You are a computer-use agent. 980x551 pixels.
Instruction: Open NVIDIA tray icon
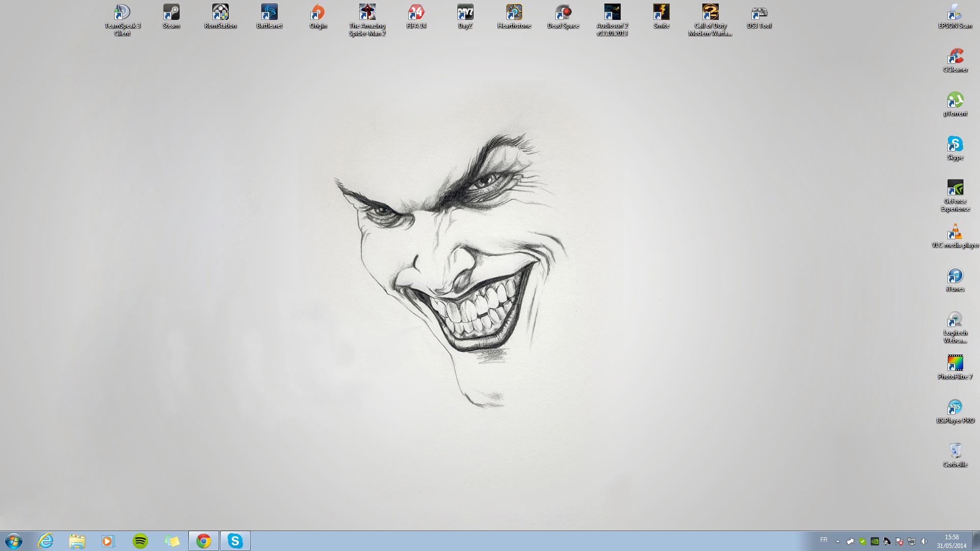[x=875, y=541]
